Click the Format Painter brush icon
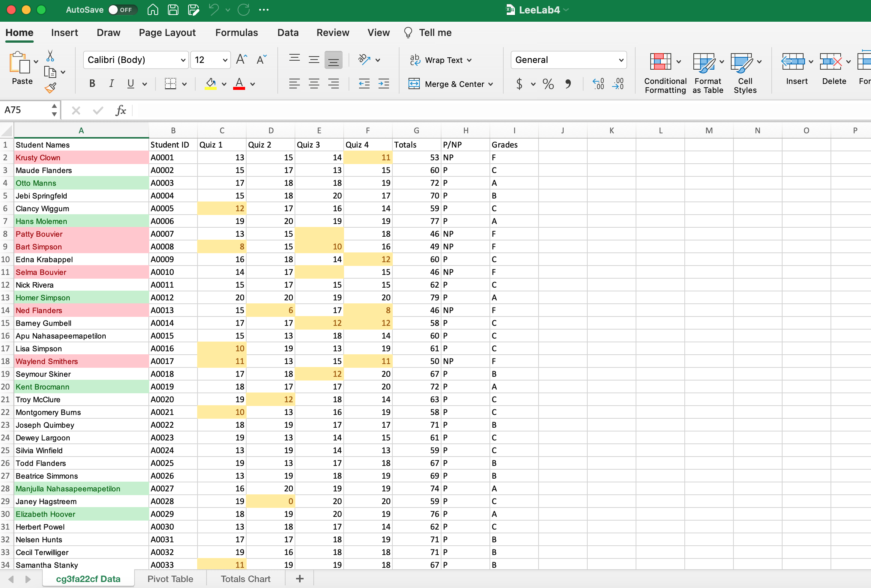The image size is (871, 588). tap(50, 88)
